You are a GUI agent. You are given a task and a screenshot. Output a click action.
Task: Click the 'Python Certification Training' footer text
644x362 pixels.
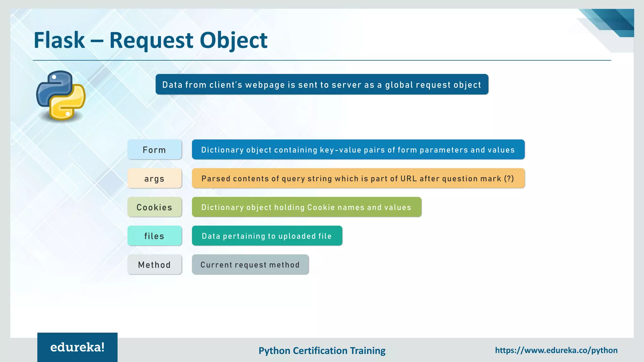[x=322, y=350]
